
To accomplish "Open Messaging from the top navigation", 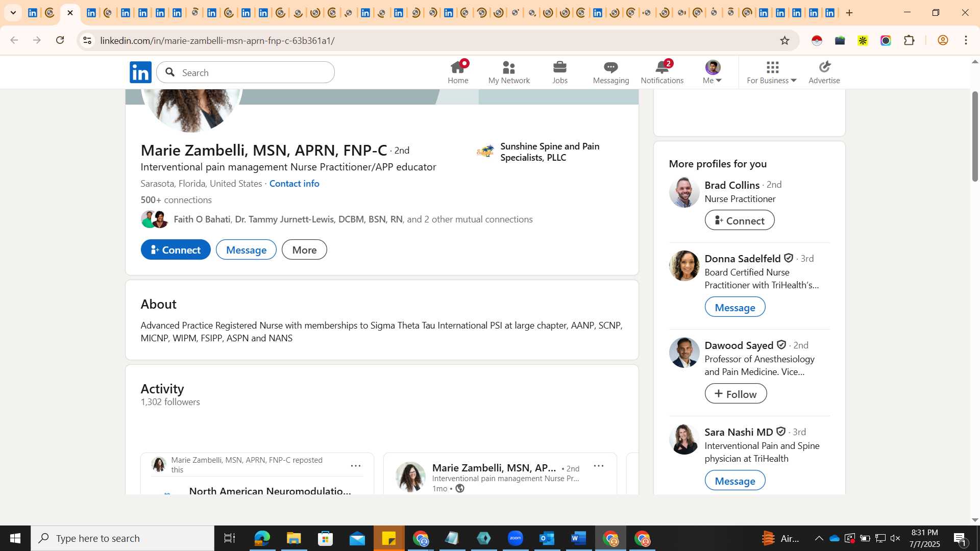I will [611, 72].
